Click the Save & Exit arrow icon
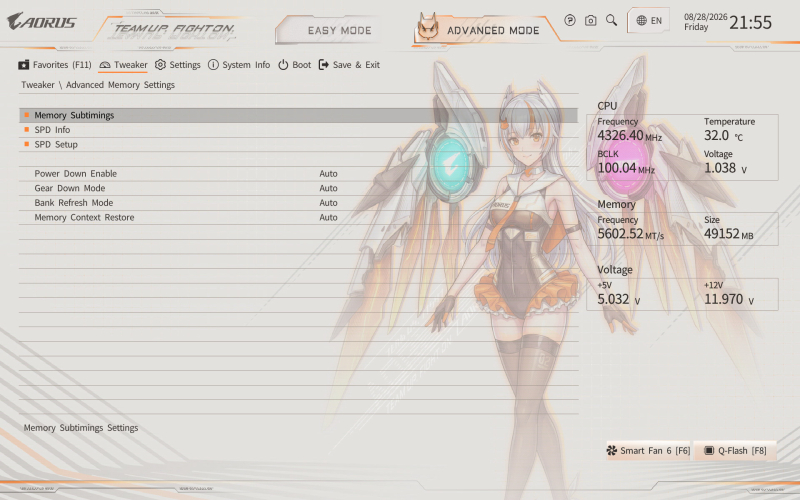Image resolution: width=800 pixels, height=500 pixels. coord(323,65)
